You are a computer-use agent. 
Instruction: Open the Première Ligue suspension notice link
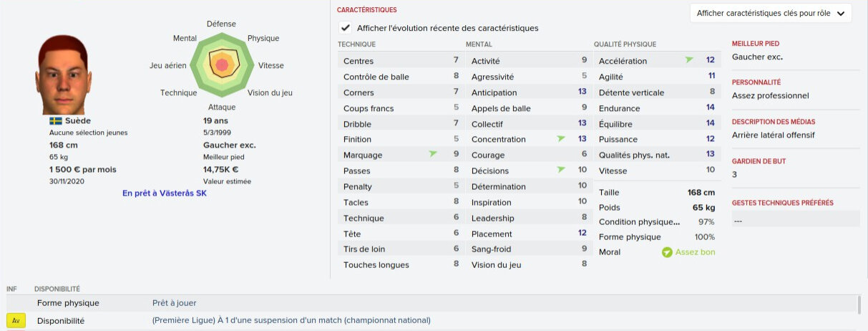(x=291, y=320)
